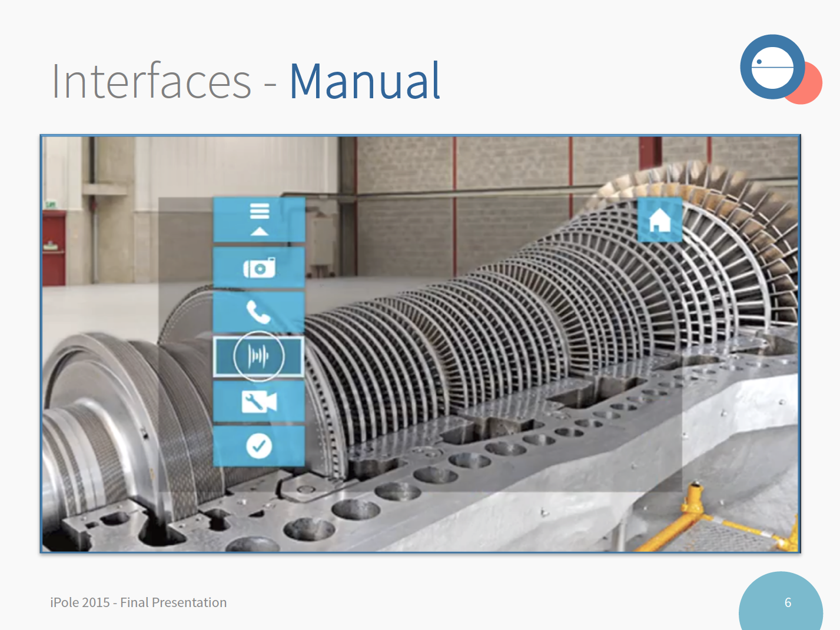Click the iPole 2015 footer text
840x630 pixels.
(x=138, y=602)
